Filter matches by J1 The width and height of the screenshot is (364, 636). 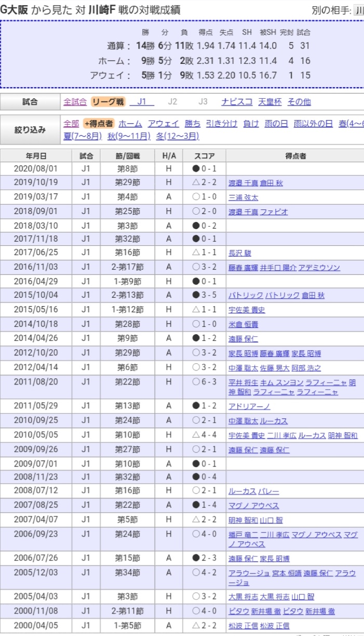tap(142, 102)
